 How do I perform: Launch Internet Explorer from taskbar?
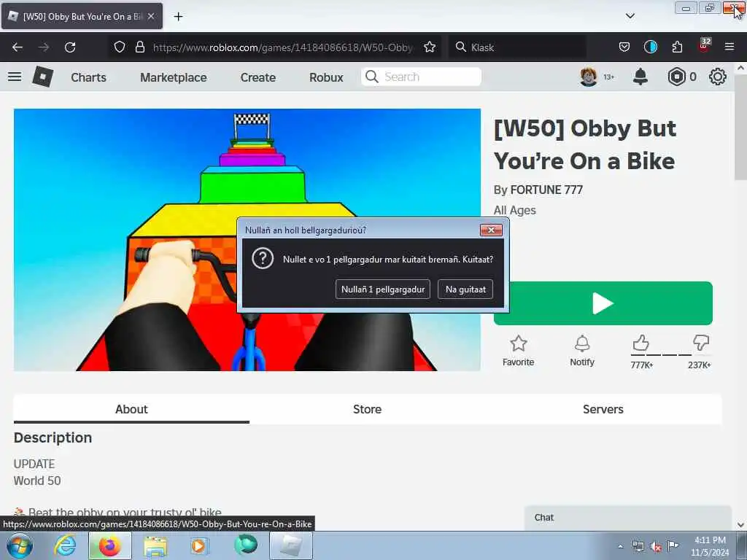[65, 545]
